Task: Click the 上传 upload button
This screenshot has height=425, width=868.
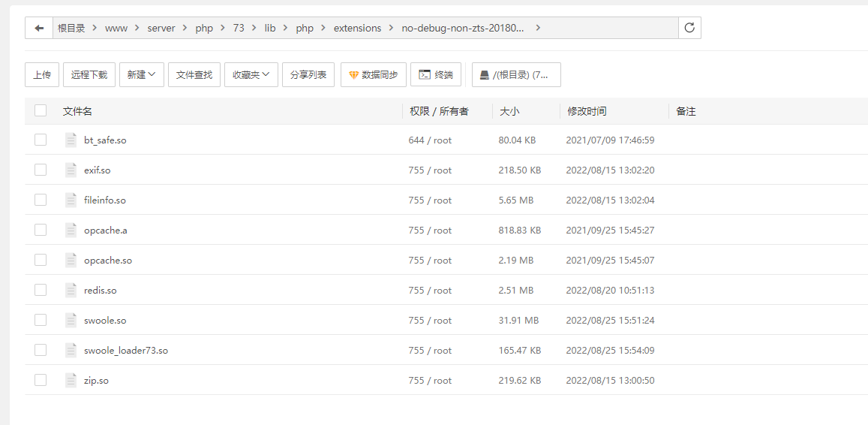Action: coord(42,75)
